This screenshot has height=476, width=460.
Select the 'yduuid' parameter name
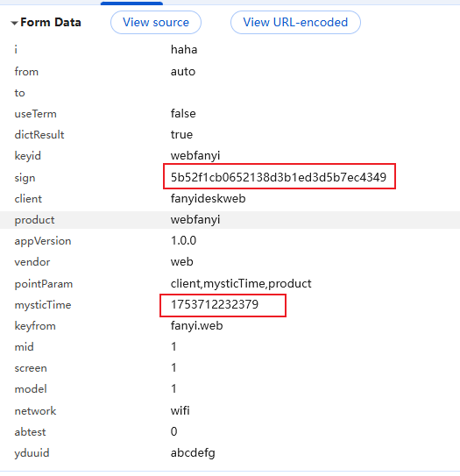tap(32, 453)
